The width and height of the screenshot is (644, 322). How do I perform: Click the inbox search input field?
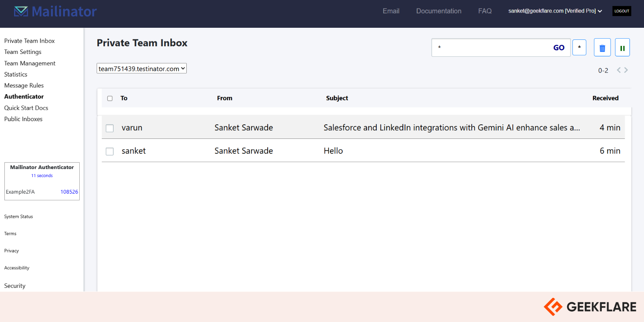(491, 47)
